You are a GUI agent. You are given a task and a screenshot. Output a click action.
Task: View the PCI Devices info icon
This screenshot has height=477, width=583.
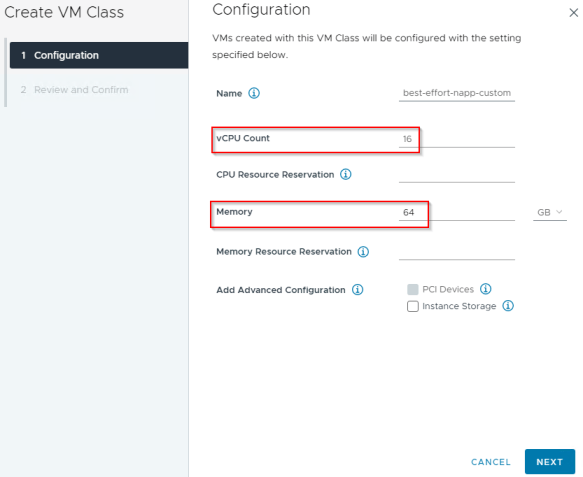[x=486, y=289]
